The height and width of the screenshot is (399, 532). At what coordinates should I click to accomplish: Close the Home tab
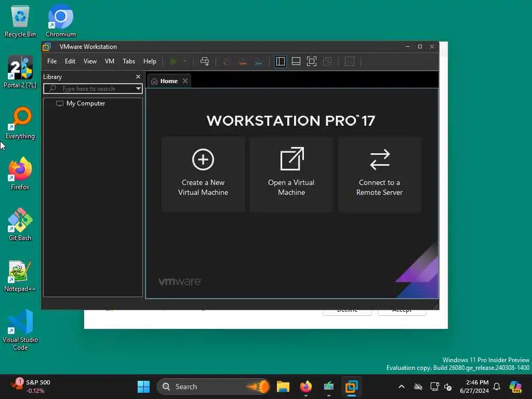[185, 81]
